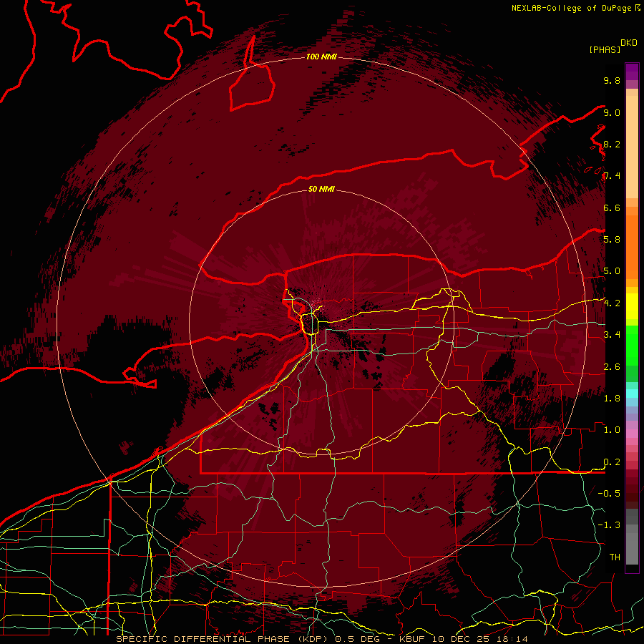Click the 3.4 value on the color scale
The image size is (644, 644).
(x=612, y=334)
